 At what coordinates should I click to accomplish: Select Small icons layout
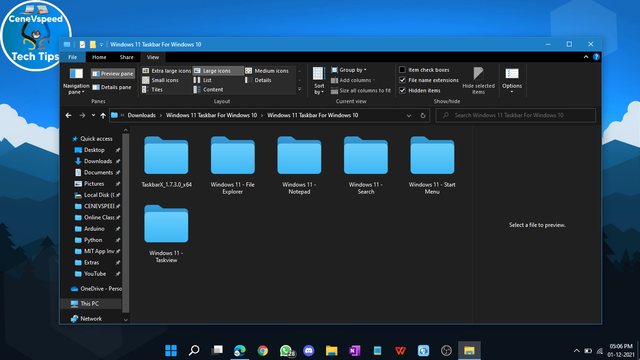[x=160, y=80]
